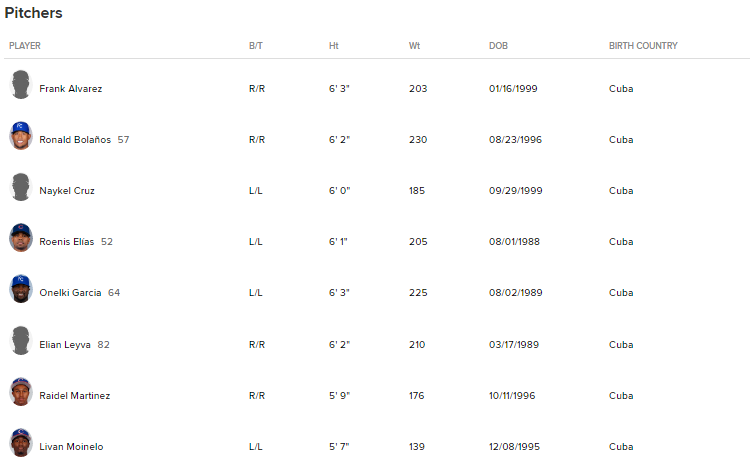Select Onelki Garcia's birth date 08/02/1989
The image size is (750, 467).
(516, 292)
